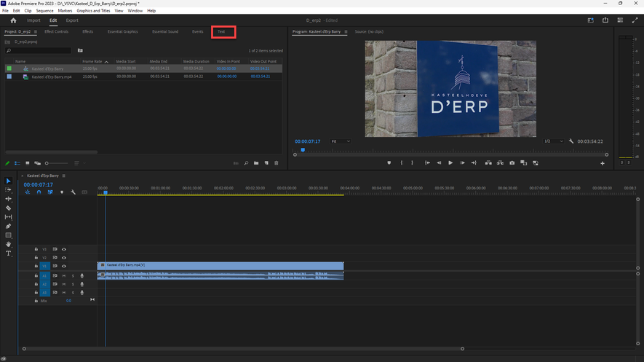The width and height of the screenshot is (644, 362).
Task: Toggle V2 track output eye
Action: click(x=63, y=258)
